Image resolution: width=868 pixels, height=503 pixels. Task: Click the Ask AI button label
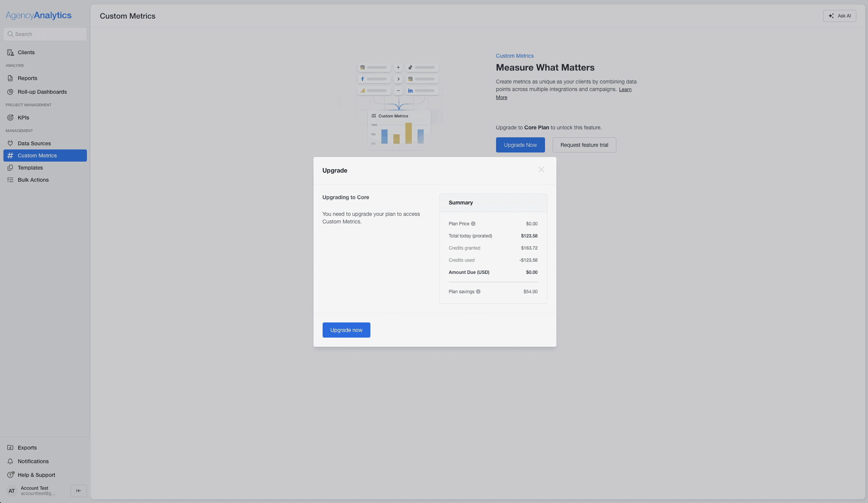coord(844,16)
